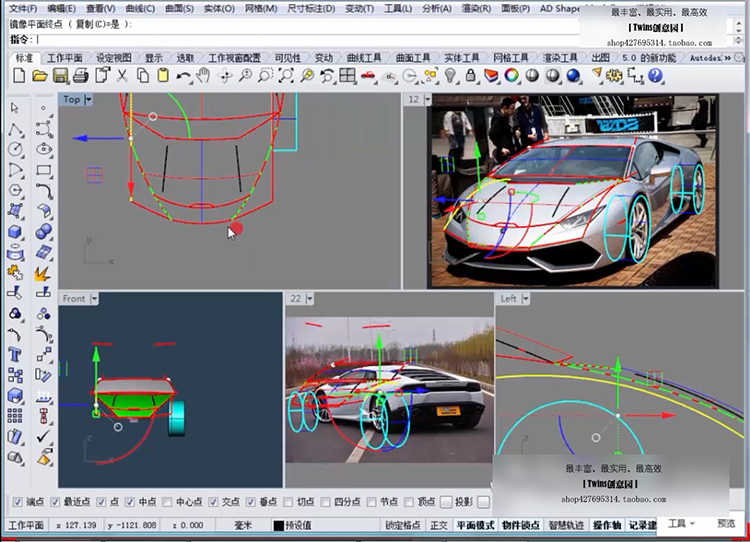Uncheck the 交点 (Intersection) osnap checkbox
Screen dimensions: 750x542
(x=211, y=502)
